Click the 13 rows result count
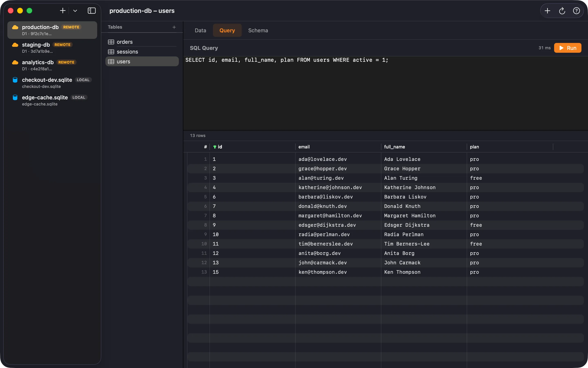This screenshot has width=588, height=368. [198, 136]
